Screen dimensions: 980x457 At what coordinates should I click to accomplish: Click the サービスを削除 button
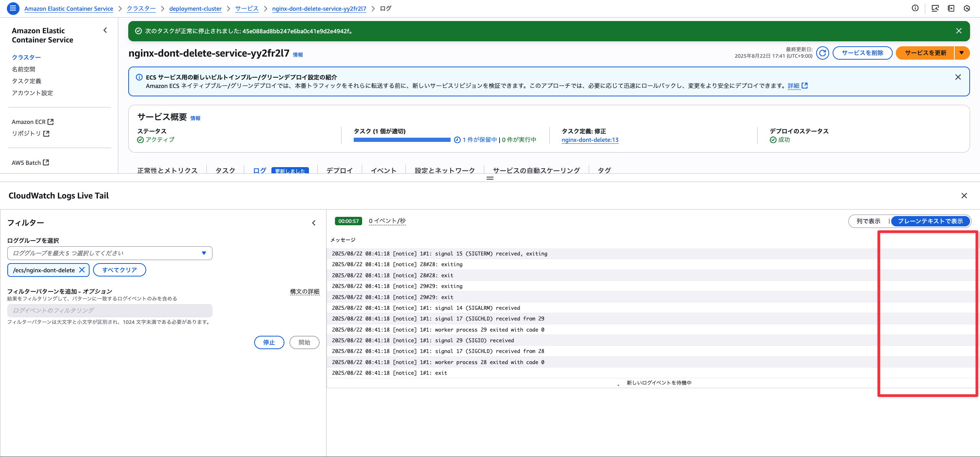[862, 53]
